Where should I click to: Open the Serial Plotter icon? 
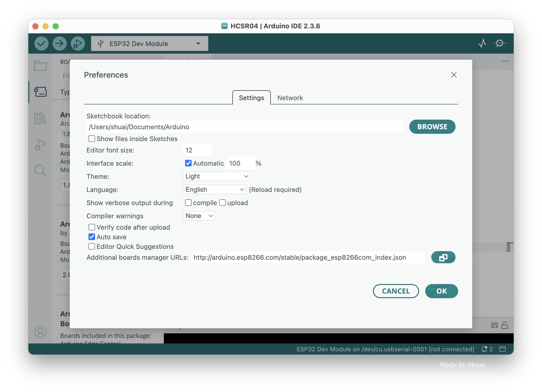pos(482,43)
